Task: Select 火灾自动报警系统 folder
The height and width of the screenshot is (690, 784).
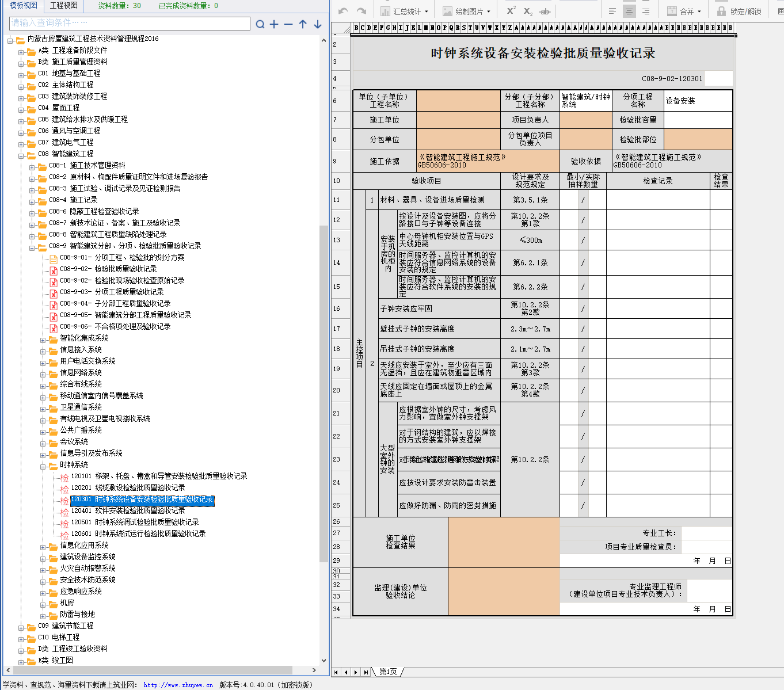Action: coord(87,568)
